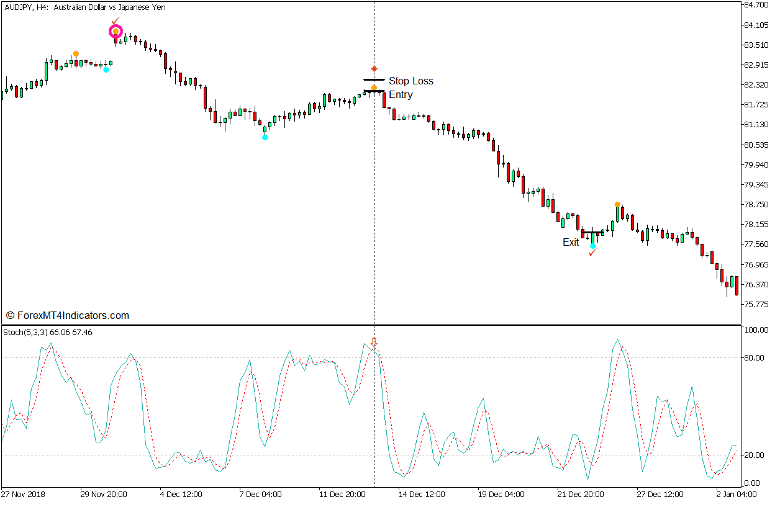The width and height of the screenshot is (780, 505).
Task: Click the red check mark below the Exit line
Action: tap(592, 253)
